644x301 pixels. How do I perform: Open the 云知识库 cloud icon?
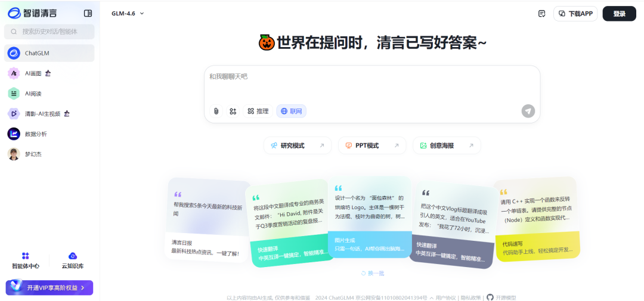(x=73, y=256)
